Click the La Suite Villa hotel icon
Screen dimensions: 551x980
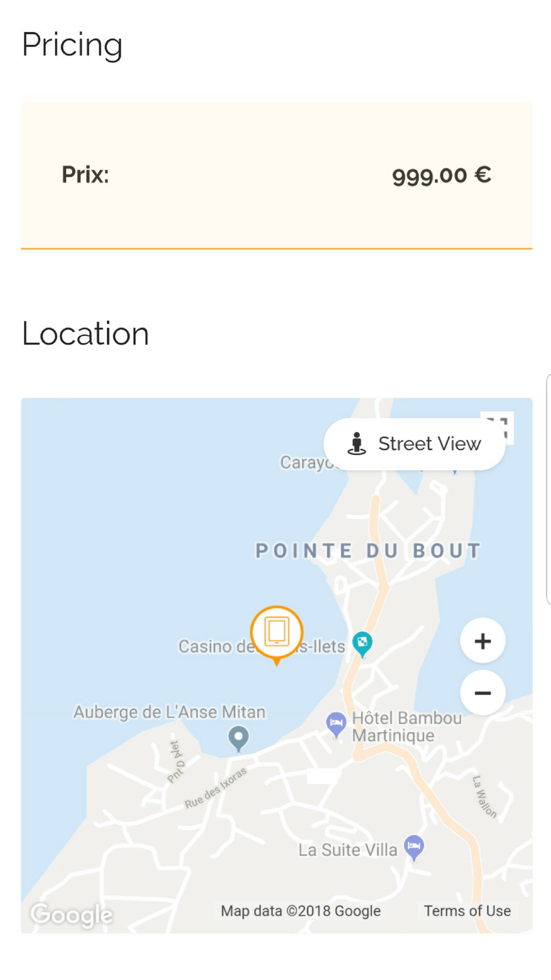coord(414,846)
